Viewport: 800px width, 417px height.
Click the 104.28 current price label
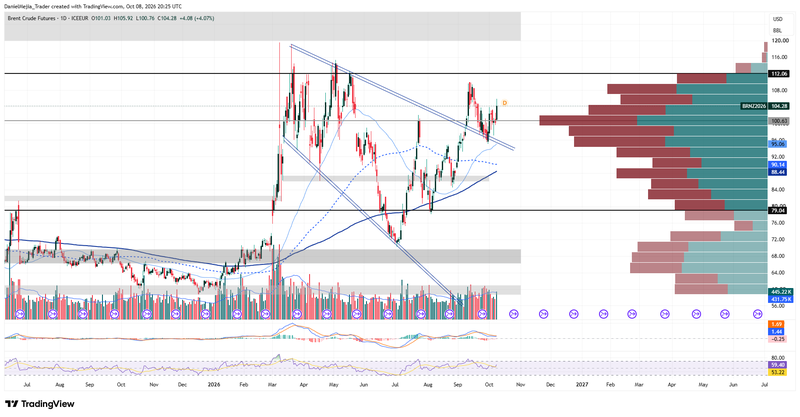(781, 106)
